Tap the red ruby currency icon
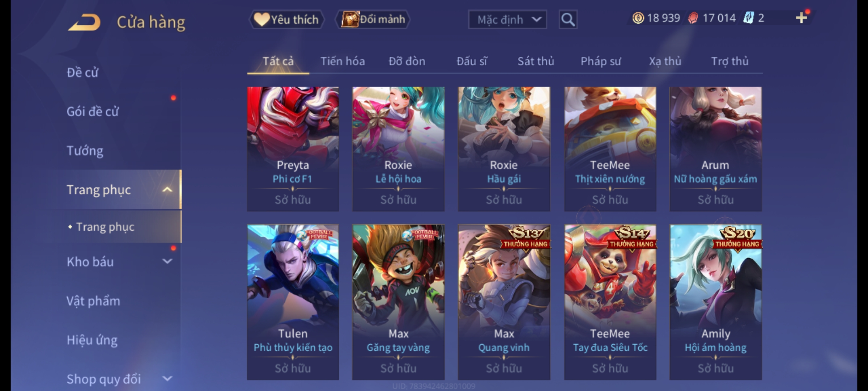Image resolution: width=868 pixels, height=391 pixels. 693,18
